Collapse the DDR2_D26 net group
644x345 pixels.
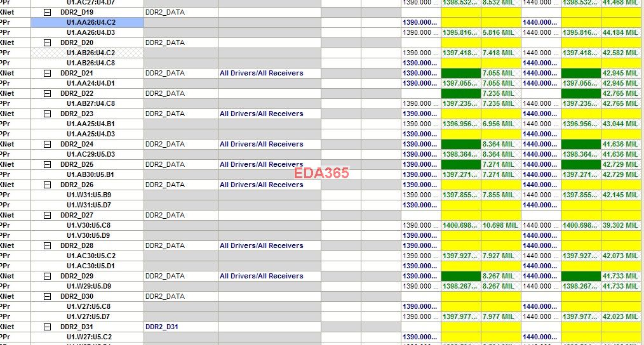tap(47, 185)
